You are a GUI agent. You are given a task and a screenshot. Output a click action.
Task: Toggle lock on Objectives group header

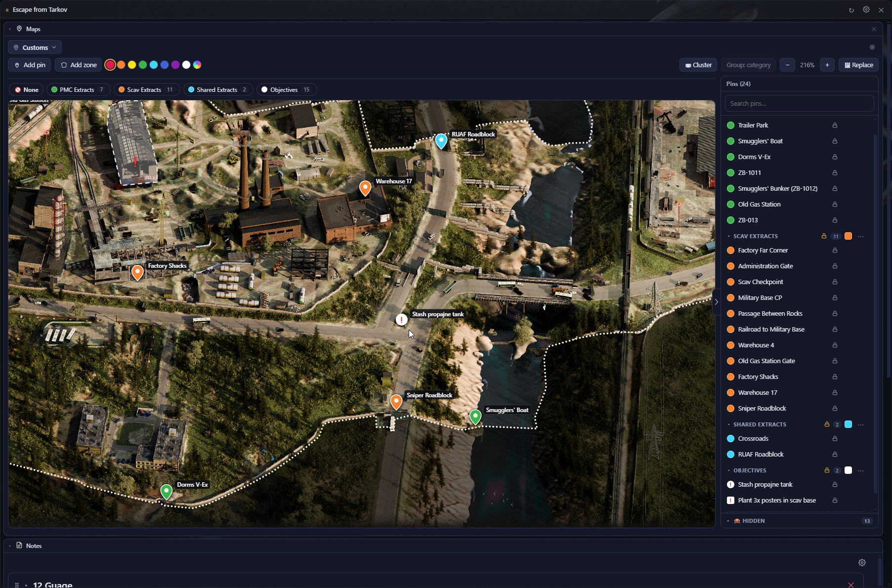(x=826, y=470)
